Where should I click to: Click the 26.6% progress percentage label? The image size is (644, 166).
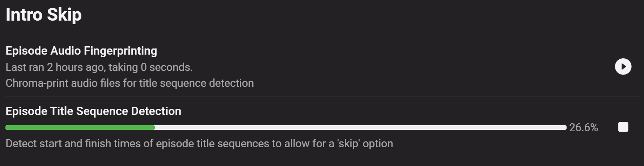click(x=583, y=128)
